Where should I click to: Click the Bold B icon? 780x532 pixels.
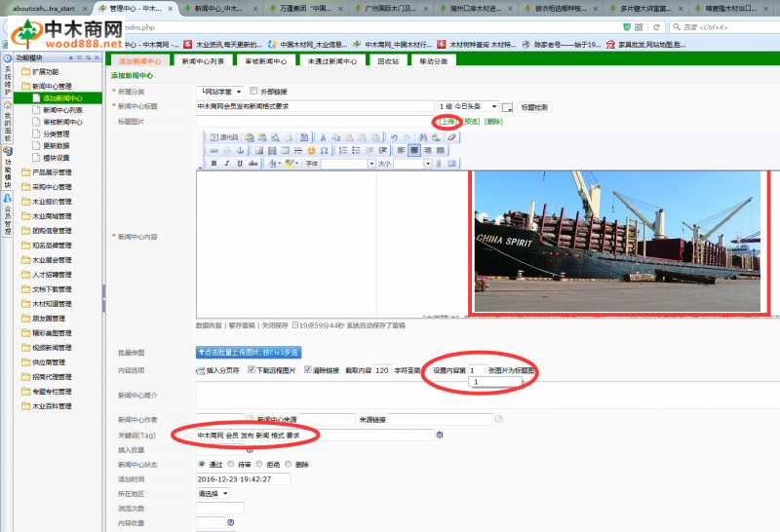214,164
